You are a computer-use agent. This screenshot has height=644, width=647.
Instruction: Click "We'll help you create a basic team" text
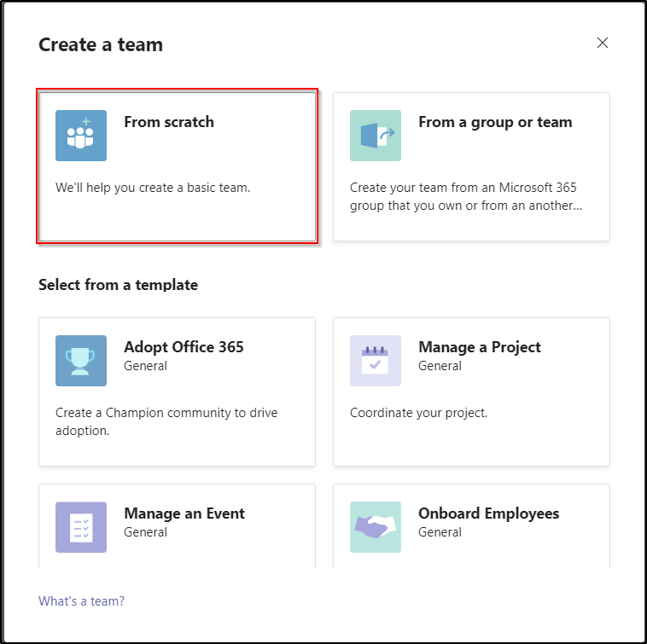point(153,188)
